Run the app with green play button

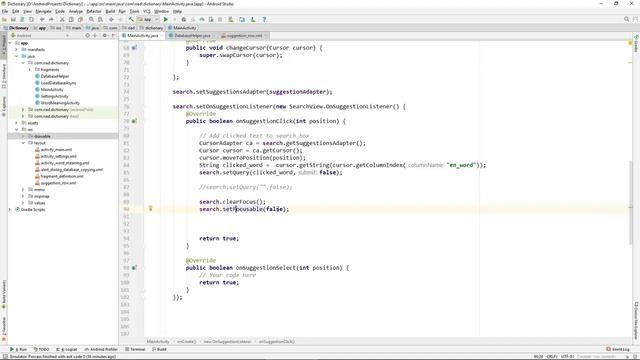[x=166, y=19]
